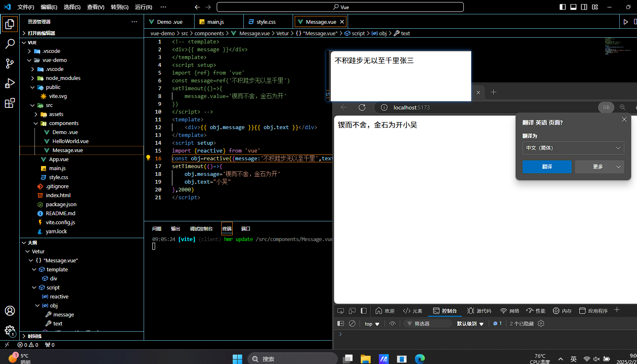The width and height of the screenshot is (637, 364).
Task: Collapse the VUE root folder
Action: pos(82,43)
